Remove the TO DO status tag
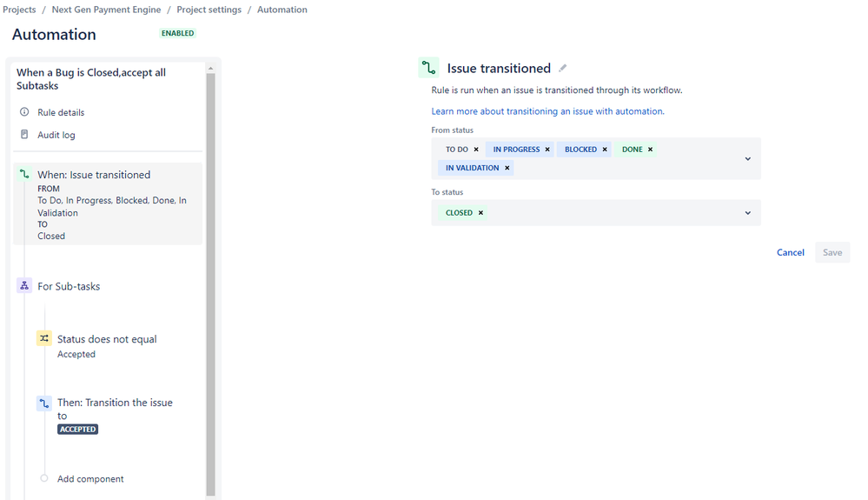 point(476,150)
